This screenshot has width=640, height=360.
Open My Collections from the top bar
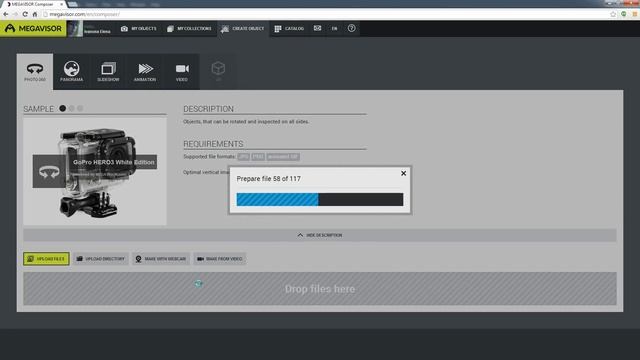point(189,29)
